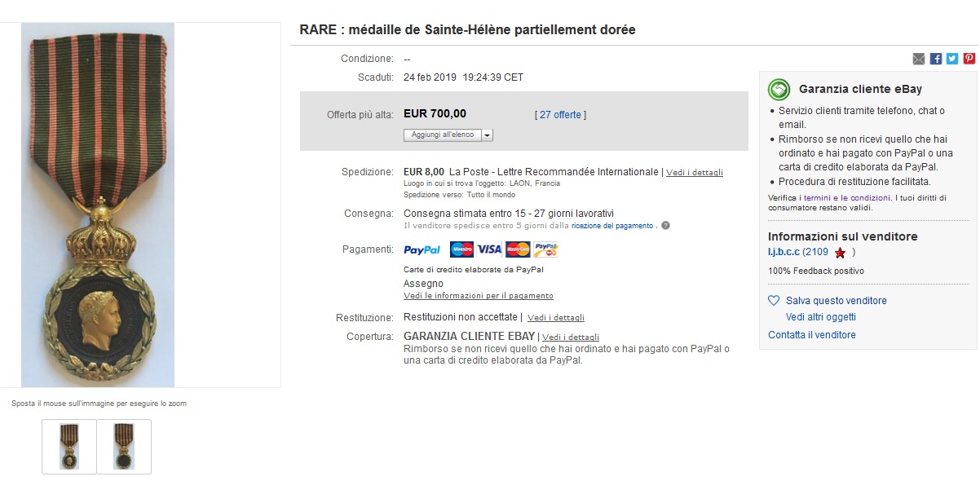Click 'Vedi altri oggetti' link
Screen dimensions: 980x481
click(x=821, y=317)
